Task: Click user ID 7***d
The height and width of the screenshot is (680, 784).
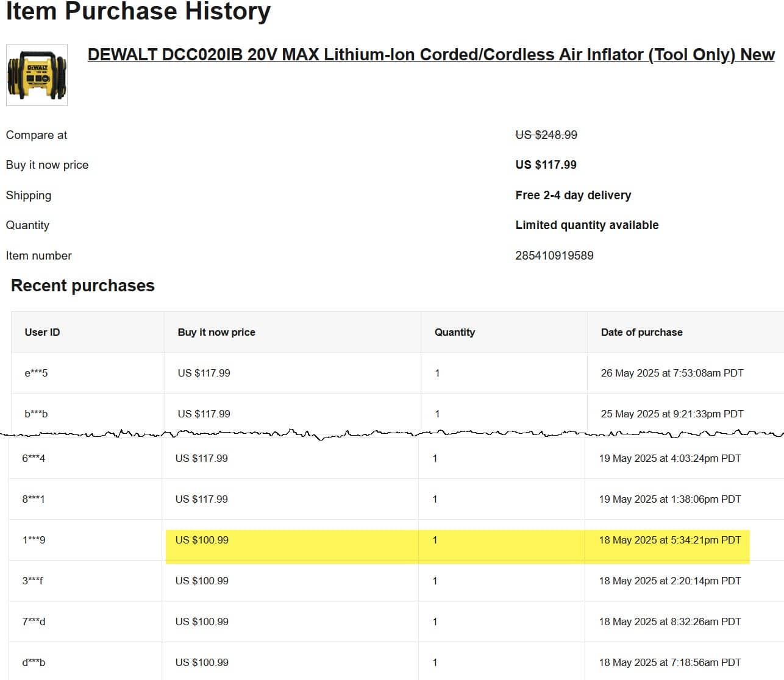Action: pyautogui.click(x=34, y=622)
